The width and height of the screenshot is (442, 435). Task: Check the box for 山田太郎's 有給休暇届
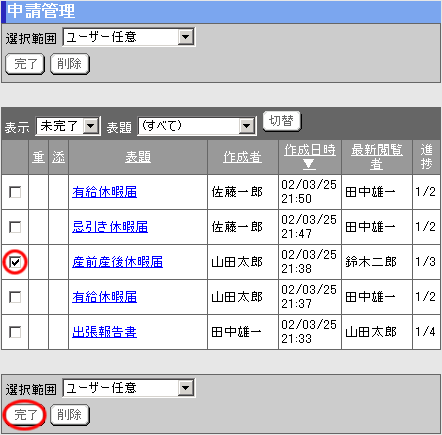(15, 297)
